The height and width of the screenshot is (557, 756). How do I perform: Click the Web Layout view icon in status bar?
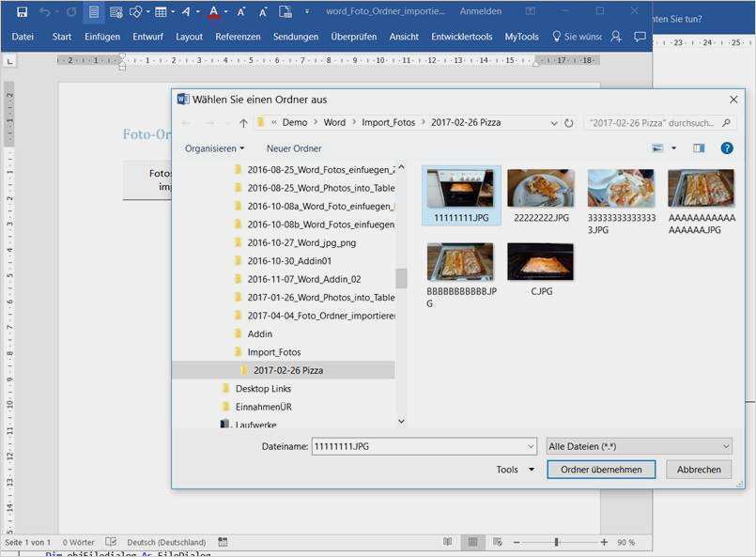pos(499,542)
